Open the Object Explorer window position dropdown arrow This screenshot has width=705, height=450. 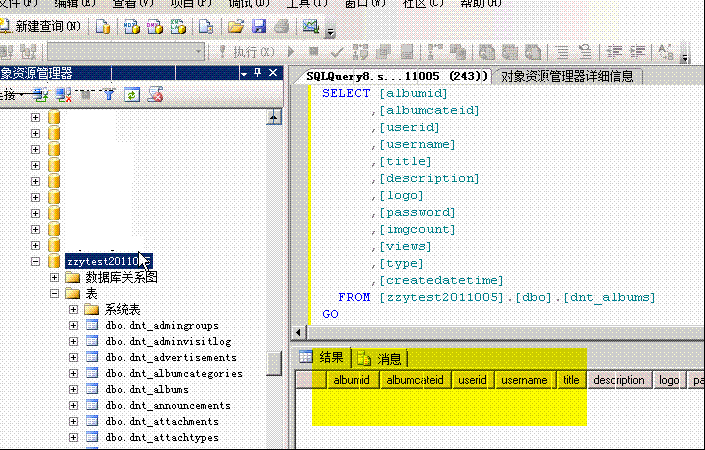pyautogui.click(x=244, y=74)
